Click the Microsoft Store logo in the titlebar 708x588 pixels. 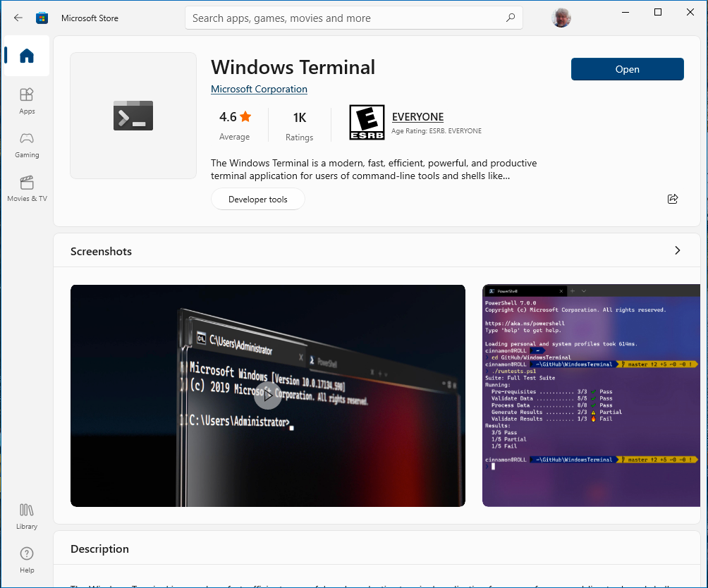click(x=42, y=18)
